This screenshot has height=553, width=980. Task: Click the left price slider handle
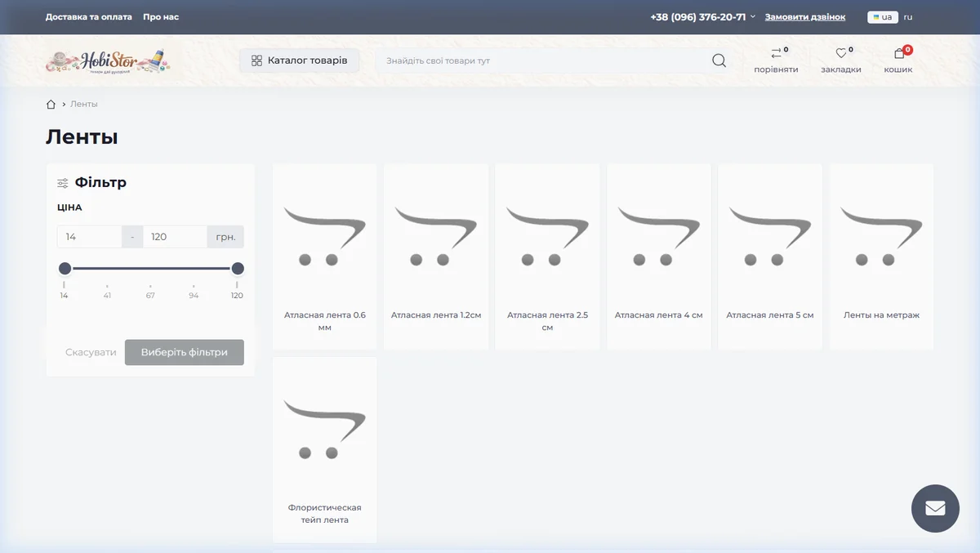65,268
